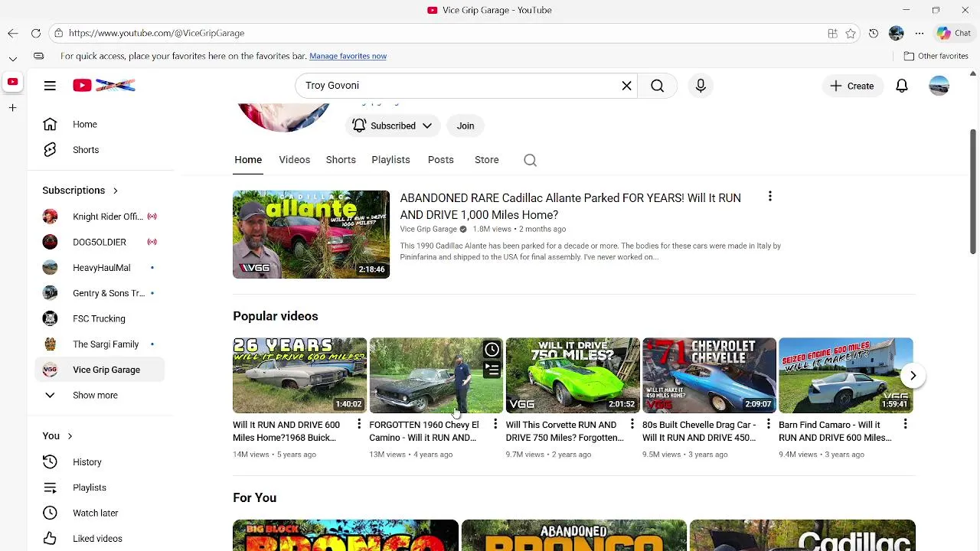
Task: Play the '71 Chevrolet Chevelle thumbnail
Action: [x=709, y=375]
